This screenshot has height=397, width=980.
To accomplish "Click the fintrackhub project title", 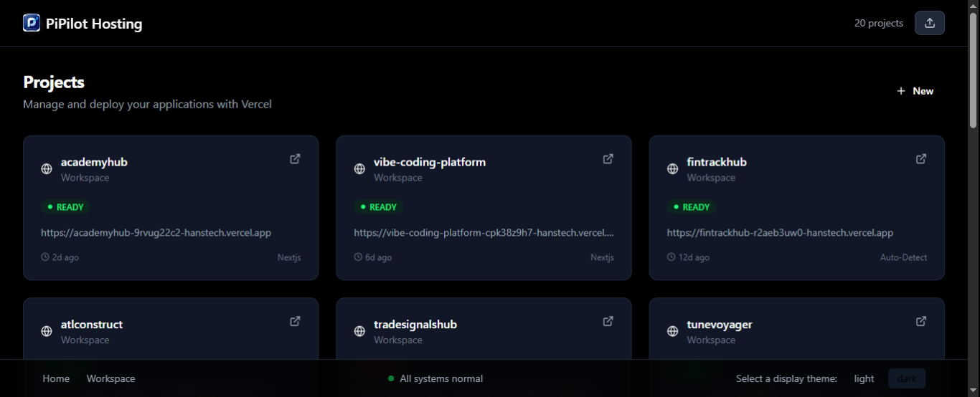I will pos(717,162).
